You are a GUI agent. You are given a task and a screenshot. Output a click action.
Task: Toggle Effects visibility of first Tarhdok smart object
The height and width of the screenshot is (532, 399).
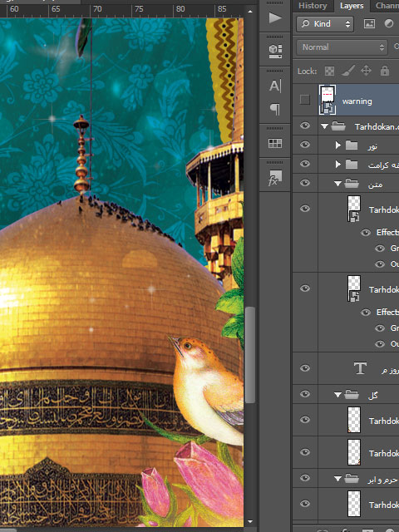point(366,233)
